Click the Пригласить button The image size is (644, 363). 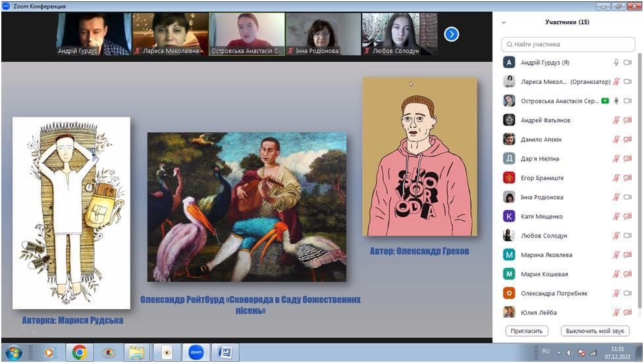(527, 331)
